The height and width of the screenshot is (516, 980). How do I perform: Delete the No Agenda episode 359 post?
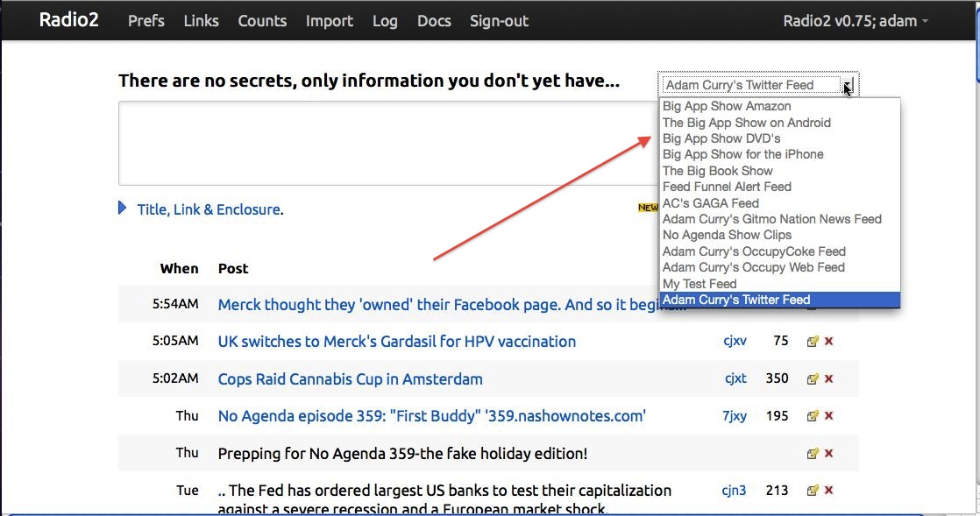(829, 416)
